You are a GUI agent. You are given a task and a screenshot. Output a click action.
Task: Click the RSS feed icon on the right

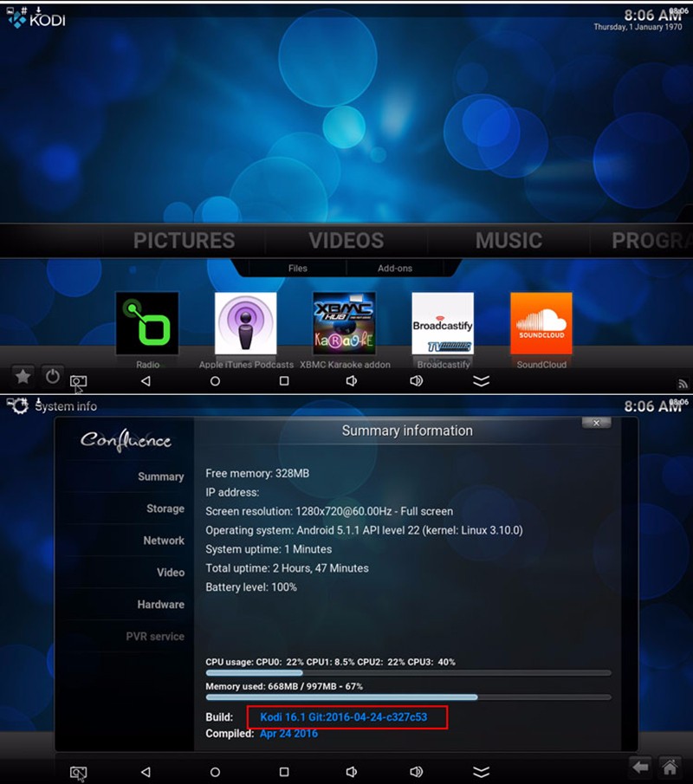683,382
